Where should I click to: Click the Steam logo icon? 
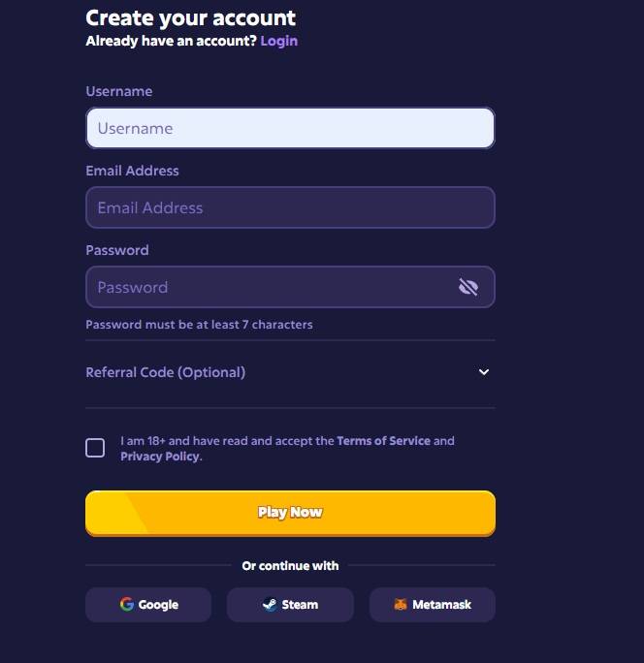tap(270, 605)
